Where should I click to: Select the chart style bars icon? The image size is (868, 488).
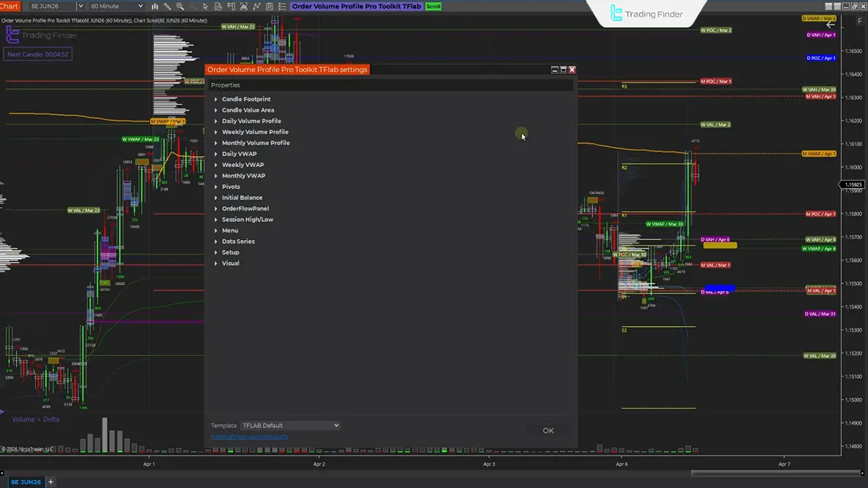[156, 6]
